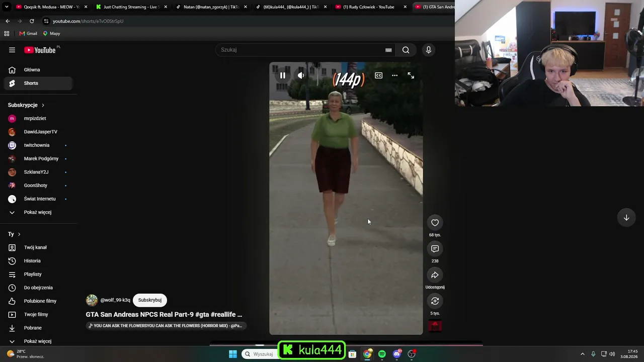Click the search magnifier button
Screen dimensions: 644x362
coord(406,50)
